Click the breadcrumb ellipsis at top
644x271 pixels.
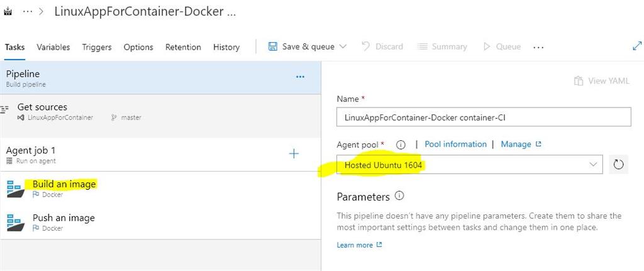pos(28,11)
